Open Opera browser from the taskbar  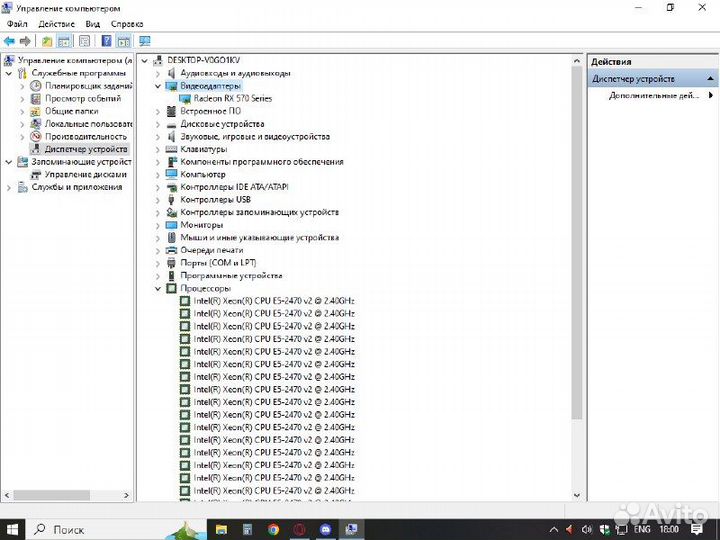(x=299, y=529)
